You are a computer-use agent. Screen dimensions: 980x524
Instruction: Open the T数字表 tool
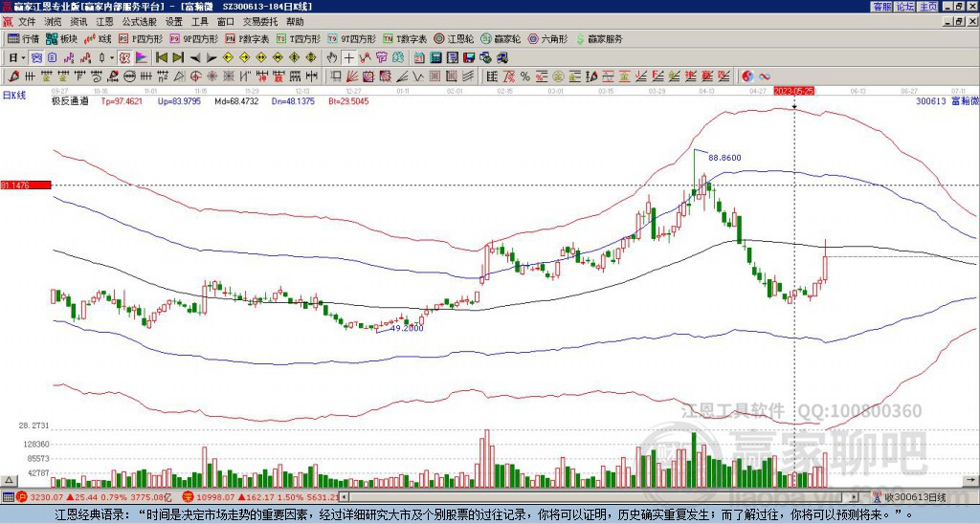click(x=405, y=38)
